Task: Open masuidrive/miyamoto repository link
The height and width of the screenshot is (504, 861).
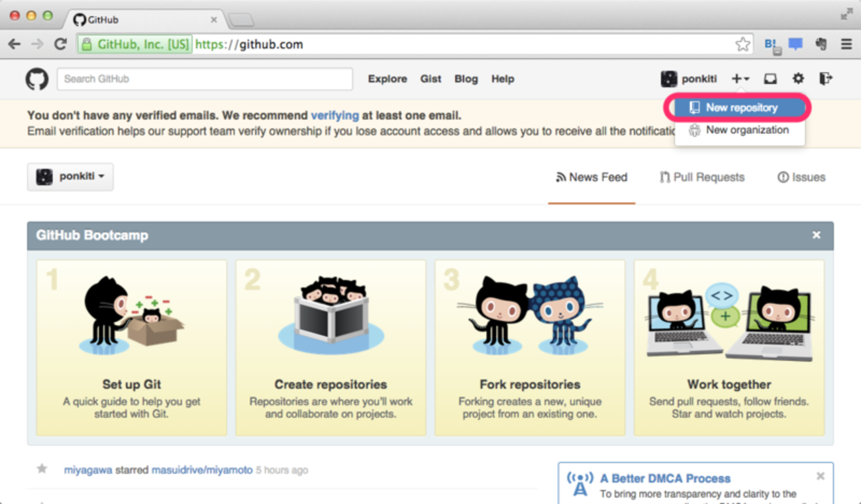Action: coord(202,470)
